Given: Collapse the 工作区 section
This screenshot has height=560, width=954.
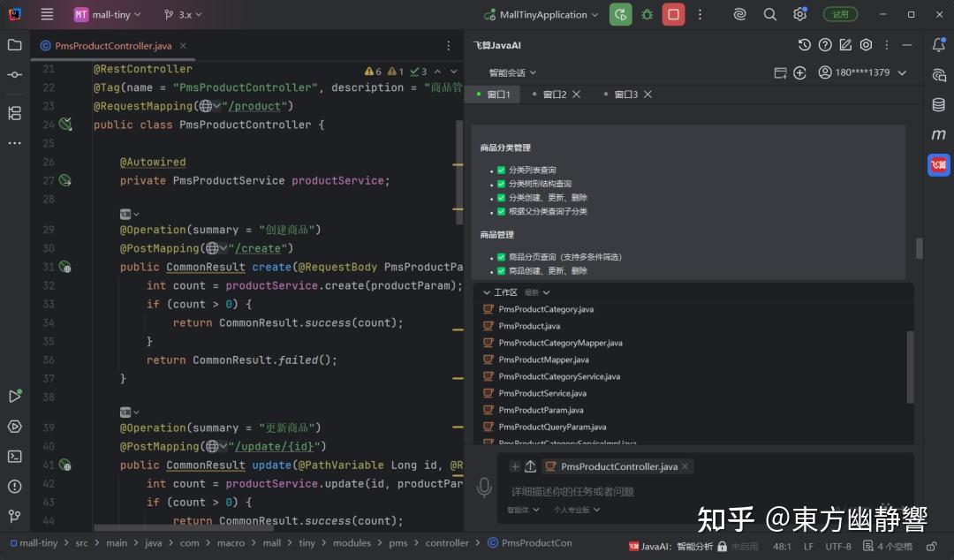Looking at the screenshot, I should click(x=486, y=292).
